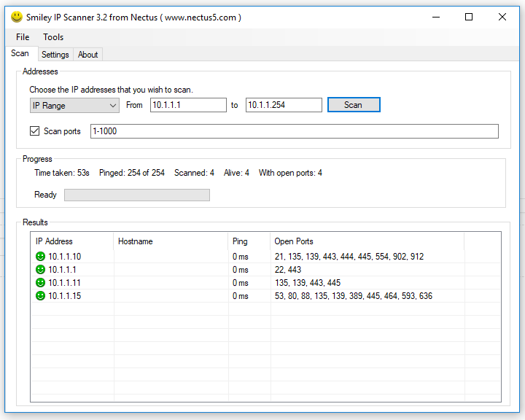Click open ports '135, 139, 443, 445' cell

(308, 283)
